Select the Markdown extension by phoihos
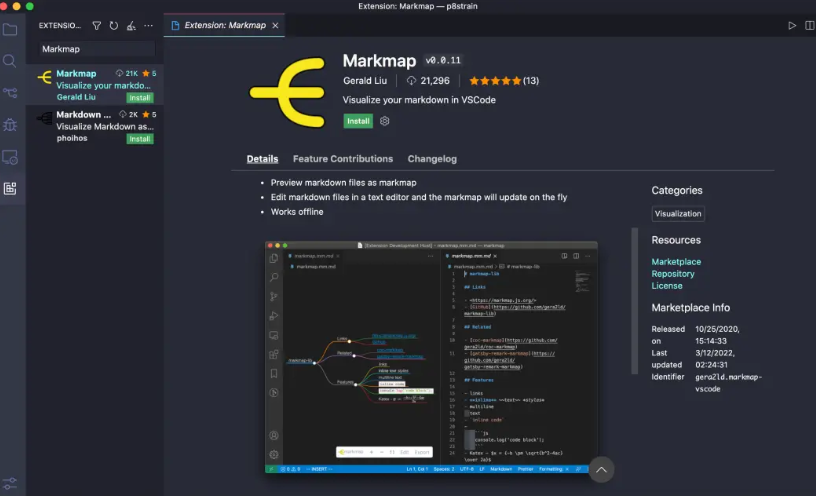 coord(95,126)
